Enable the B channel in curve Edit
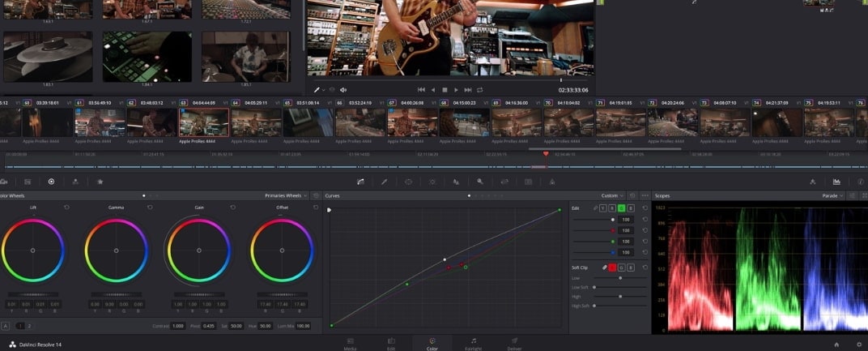Viewport: 868px width, 351px height. [631, 208]
